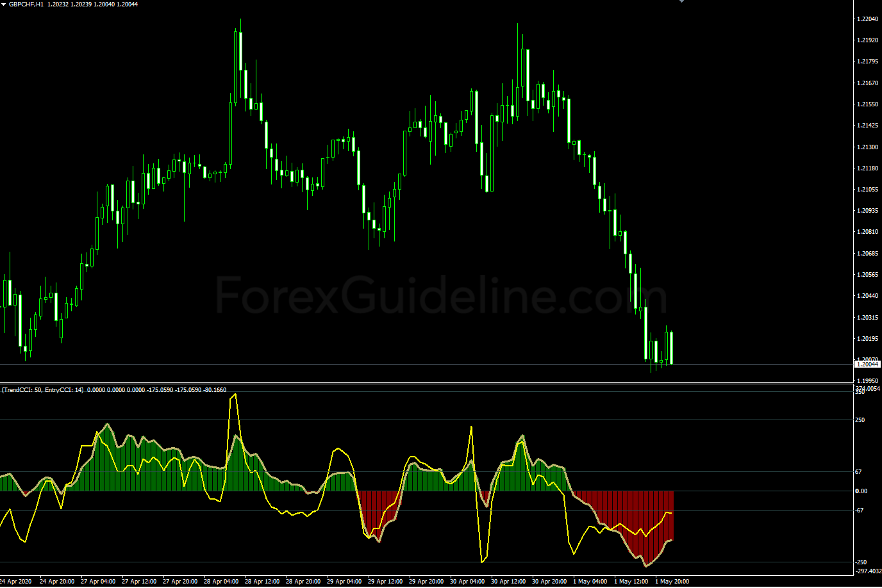Click the 1.21795 price scale label
The image size is (882, 588).
867,61
